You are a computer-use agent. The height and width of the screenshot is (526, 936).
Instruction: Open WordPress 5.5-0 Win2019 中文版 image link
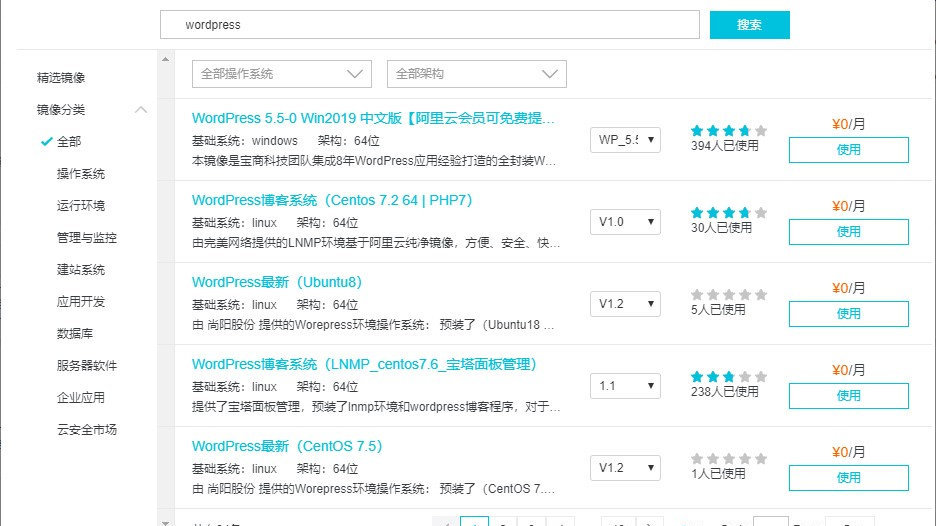click(x=373, y=118)
